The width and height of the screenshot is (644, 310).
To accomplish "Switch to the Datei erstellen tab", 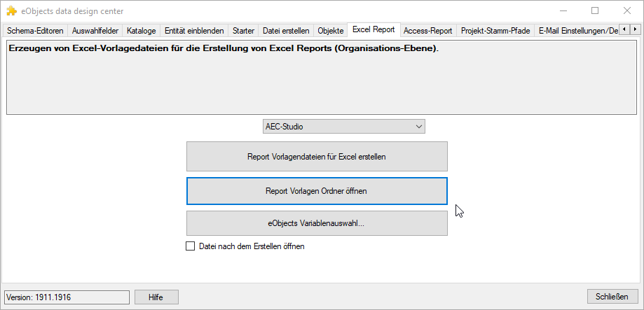I will pyautogui.click(x=286, y=31).
